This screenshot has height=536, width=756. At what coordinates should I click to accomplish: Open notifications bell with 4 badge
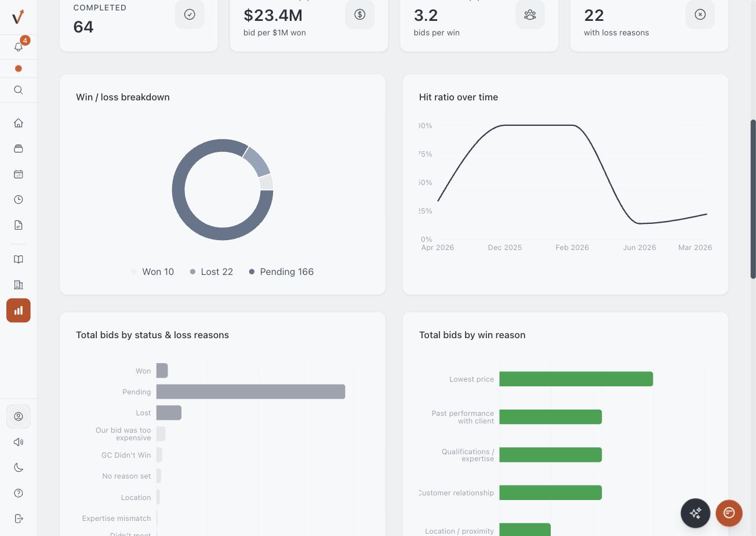(19, 47)
